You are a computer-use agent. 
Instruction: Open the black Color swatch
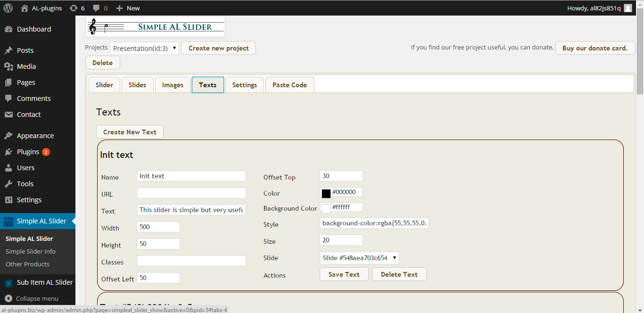(x=326, y=193)
